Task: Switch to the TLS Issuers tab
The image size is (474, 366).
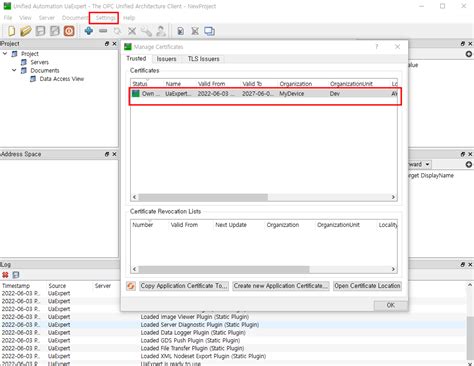Action: (203, 59)
